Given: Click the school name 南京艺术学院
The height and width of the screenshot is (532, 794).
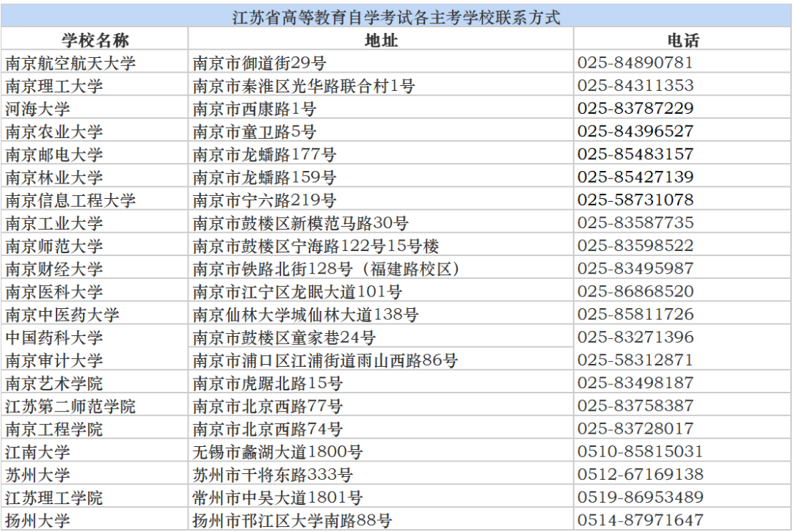Looking at the screenshot, I should pos(54,383).
